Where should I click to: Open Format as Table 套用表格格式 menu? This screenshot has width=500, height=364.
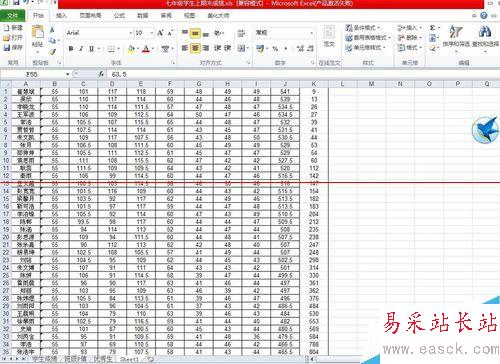click(x=368, y=38)
